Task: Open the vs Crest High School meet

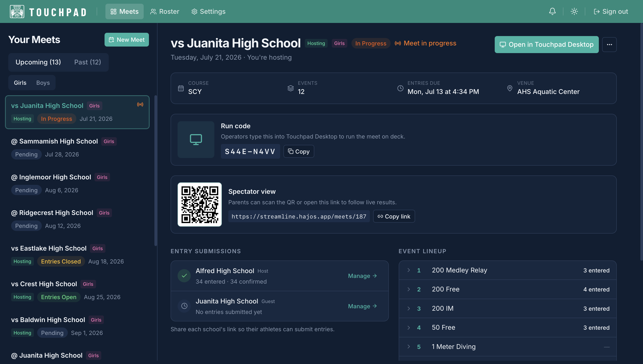Action: pos(77,291)
